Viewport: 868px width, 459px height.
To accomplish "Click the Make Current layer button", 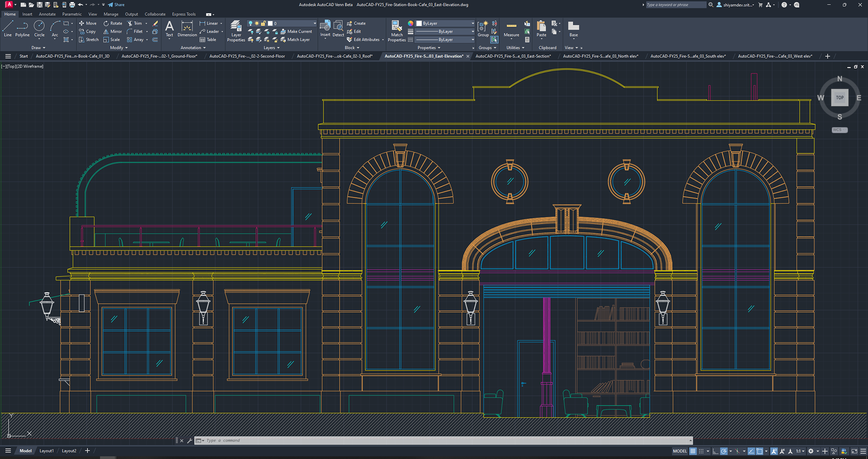I will pyautogui.click(x=296, y=32).
